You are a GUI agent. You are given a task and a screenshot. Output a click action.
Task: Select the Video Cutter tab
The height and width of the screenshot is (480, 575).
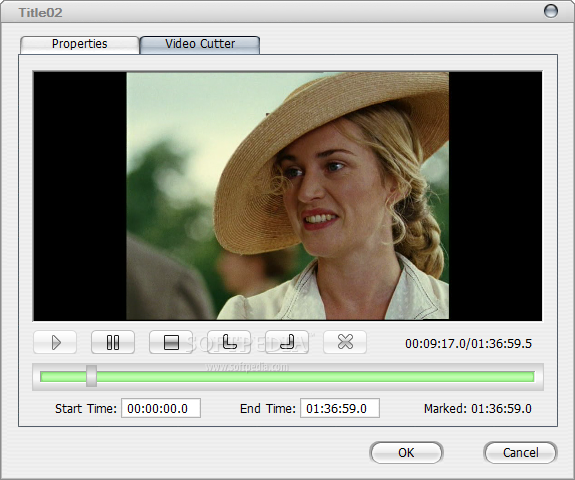pyautogui.click(x=200, y=44)
